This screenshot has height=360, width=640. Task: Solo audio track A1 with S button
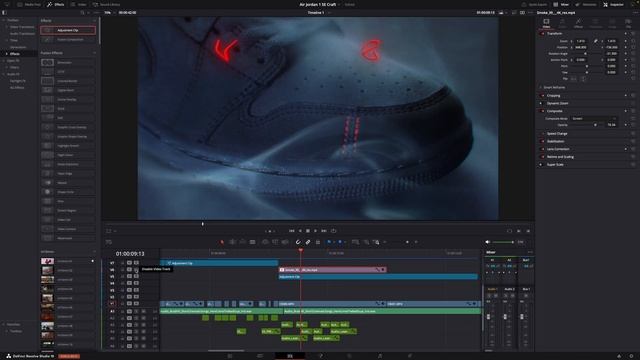click(x=136, y=311)
